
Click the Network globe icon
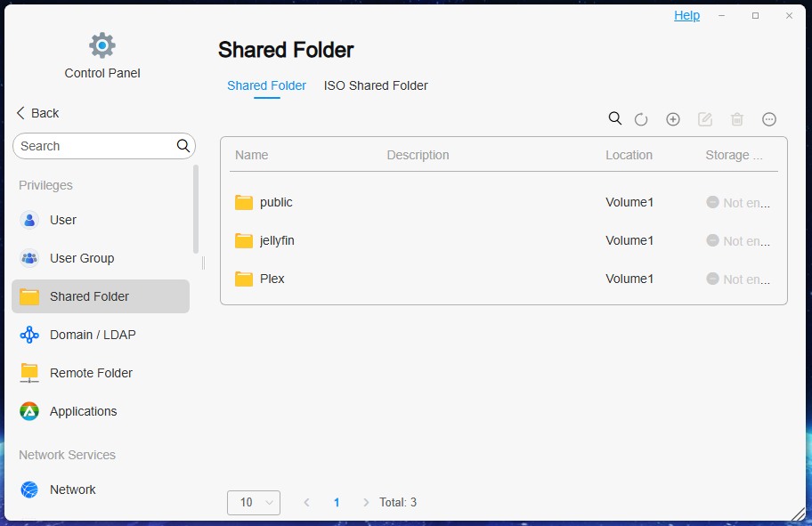29,490
